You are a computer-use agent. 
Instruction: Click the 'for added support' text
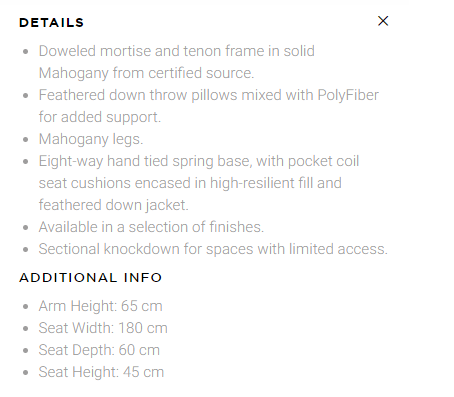coord(100,117)
